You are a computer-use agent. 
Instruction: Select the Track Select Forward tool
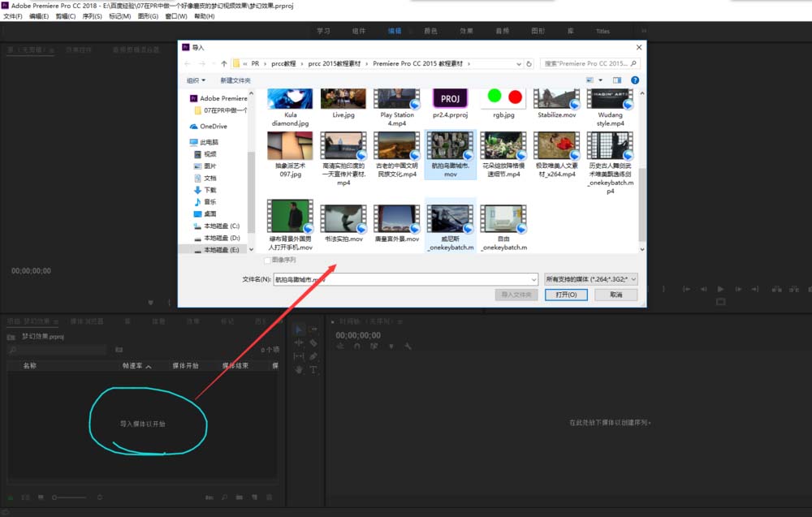click(315, 329)
